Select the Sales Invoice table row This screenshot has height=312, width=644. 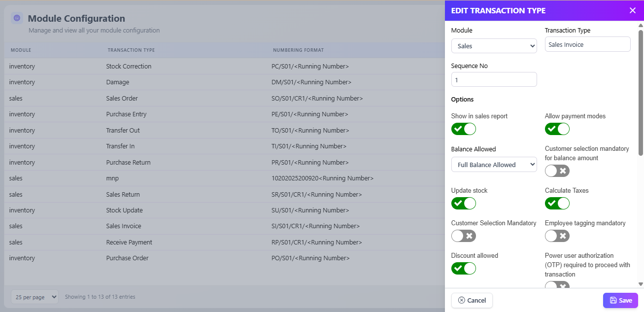coord(124,226)
